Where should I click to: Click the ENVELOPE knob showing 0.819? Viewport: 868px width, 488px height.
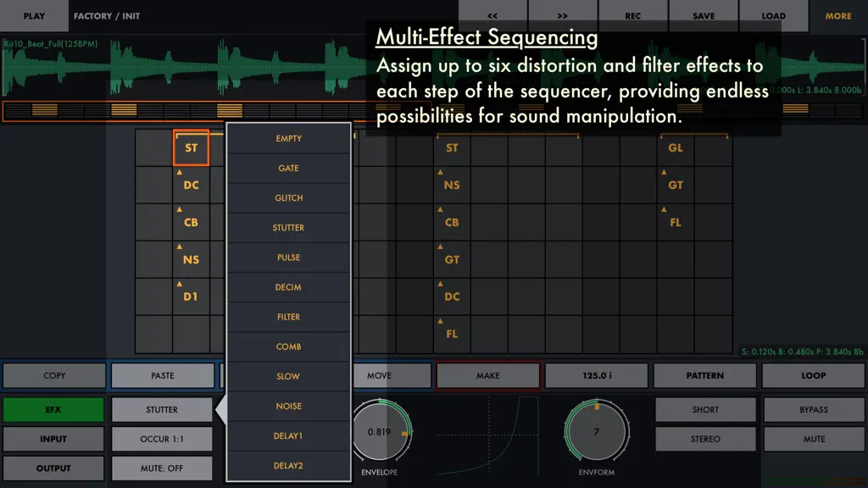click(x=380, y=431)
